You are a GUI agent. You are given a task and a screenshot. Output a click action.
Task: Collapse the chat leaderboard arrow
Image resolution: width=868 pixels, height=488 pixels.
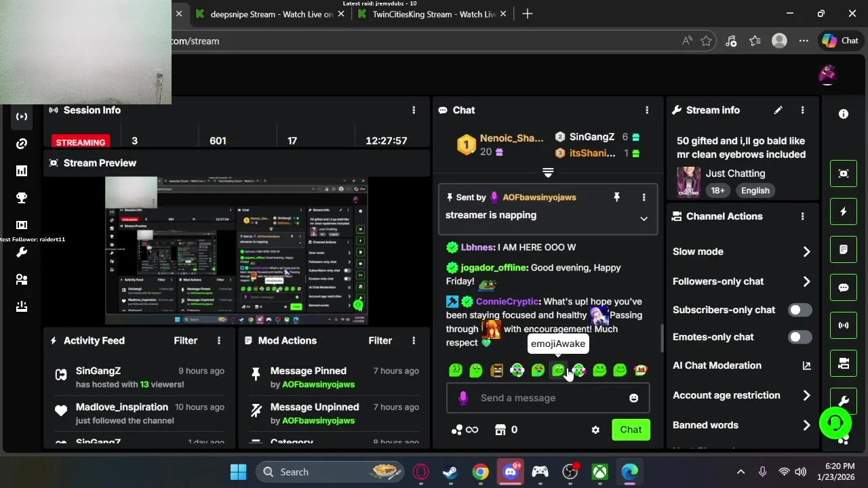point(548,172)
